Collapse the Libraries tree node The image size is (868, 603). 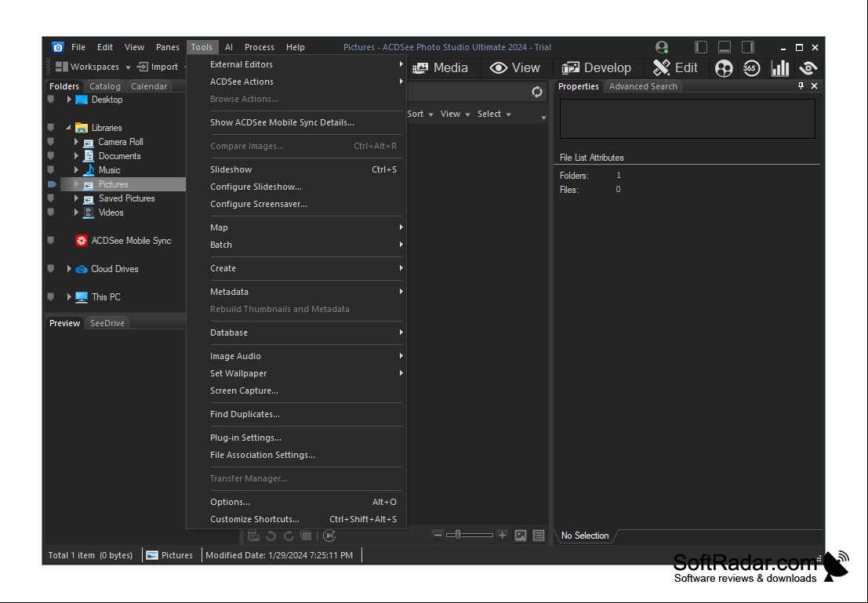click(69, 128)
